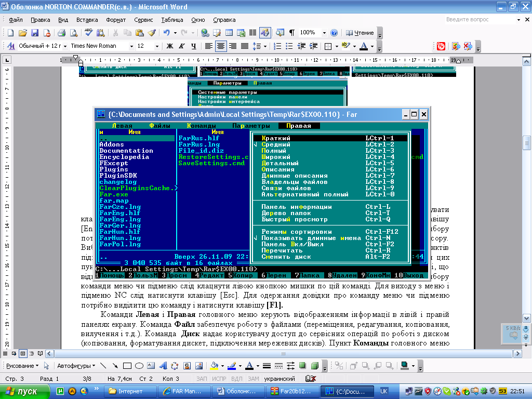Open the Автофигуры shapes menu

[x=76, y=366]
